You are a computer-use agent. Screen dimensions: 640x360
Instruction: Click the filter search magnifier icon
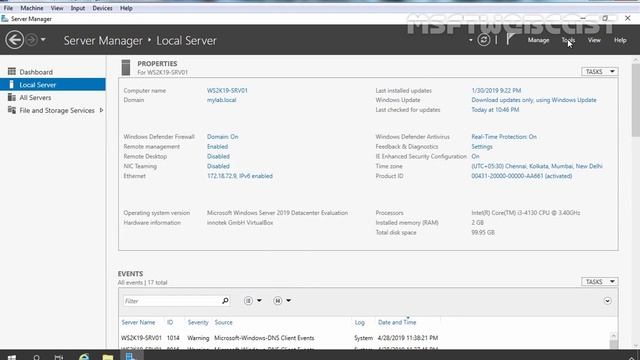click(225, 301)
